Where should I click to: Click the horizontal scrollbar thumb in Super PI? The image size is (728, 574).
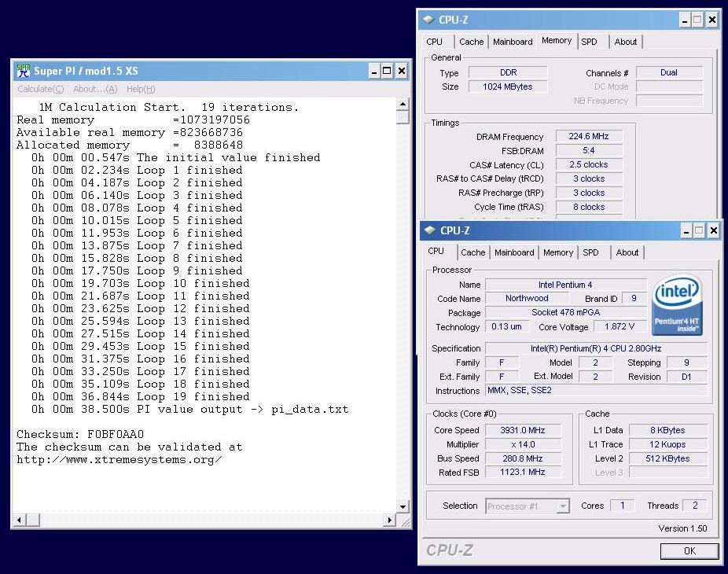pyautogui.click(x=32, y=520)
